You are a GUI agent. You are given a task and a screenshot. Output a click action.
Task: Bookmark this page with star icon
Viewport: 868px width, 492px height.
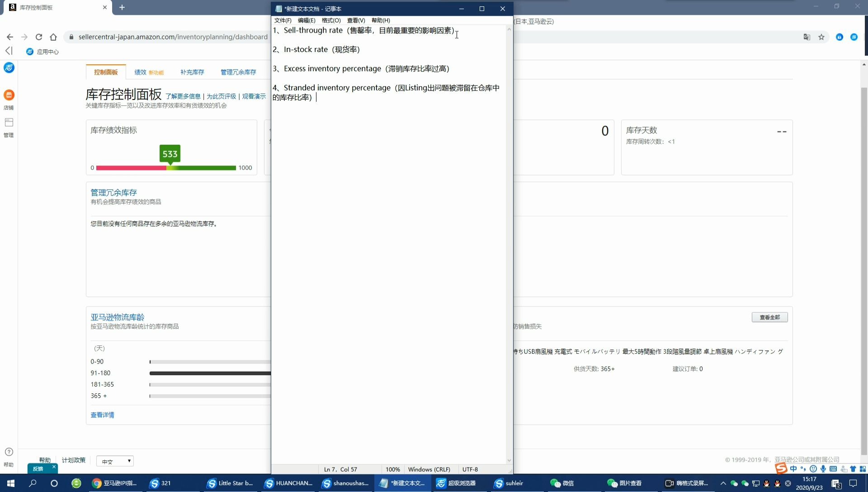pos(821,37)
